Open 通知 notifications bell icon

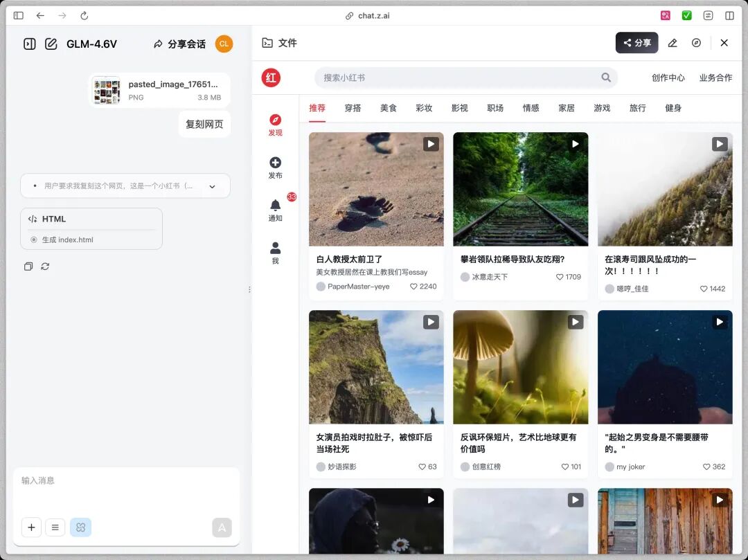(x=275, y=206)
